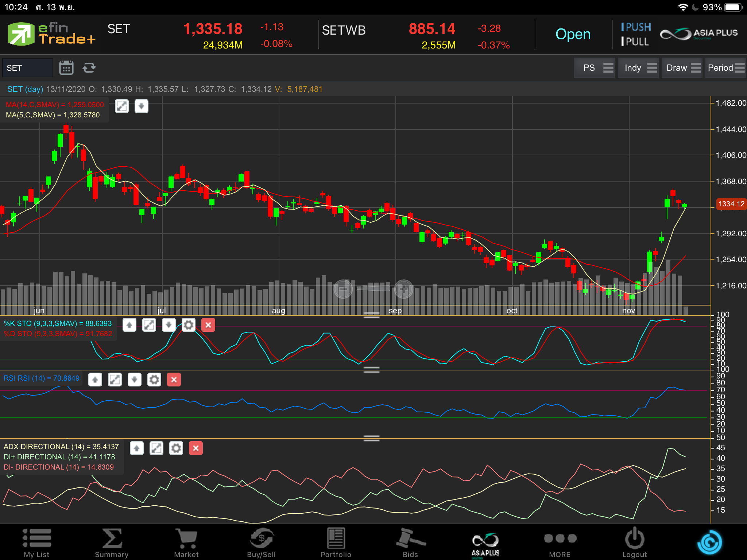Move the RSI panel down
Image resolution: width=747 pixels, height=560 pixels.
(x=134, y=380)
